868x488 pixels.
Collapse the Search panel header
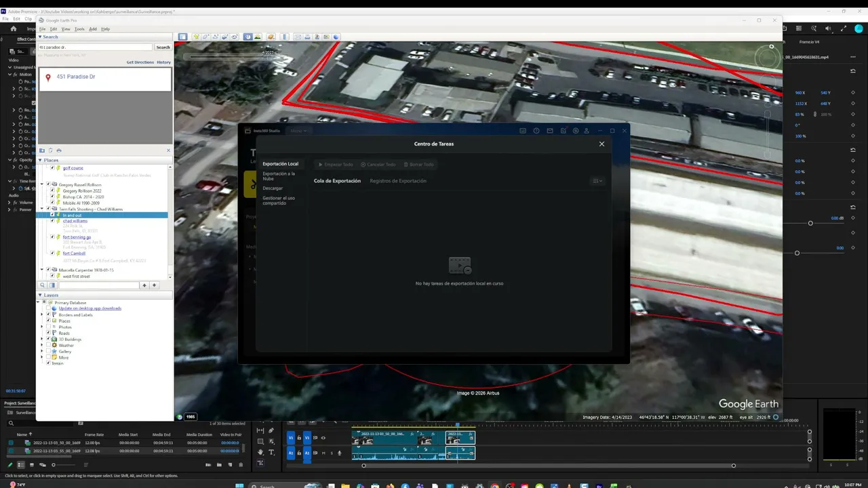40,37
